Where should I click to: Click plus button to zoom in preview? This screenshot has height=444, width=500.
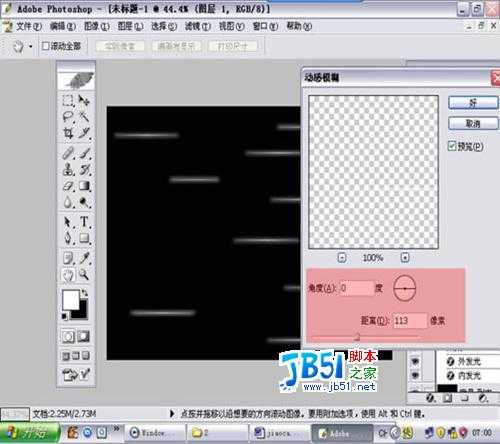click(x=405, y=257)
